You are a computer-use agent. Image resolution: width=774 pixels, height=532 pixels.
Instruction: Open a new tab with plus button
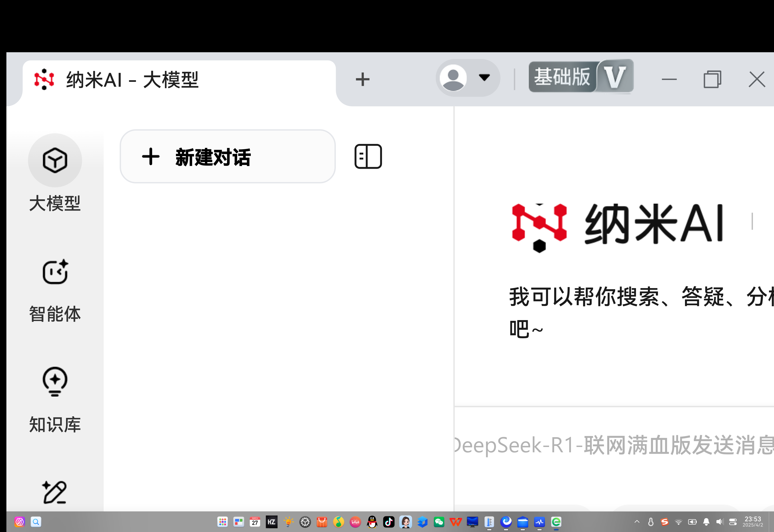pos(363,80)
